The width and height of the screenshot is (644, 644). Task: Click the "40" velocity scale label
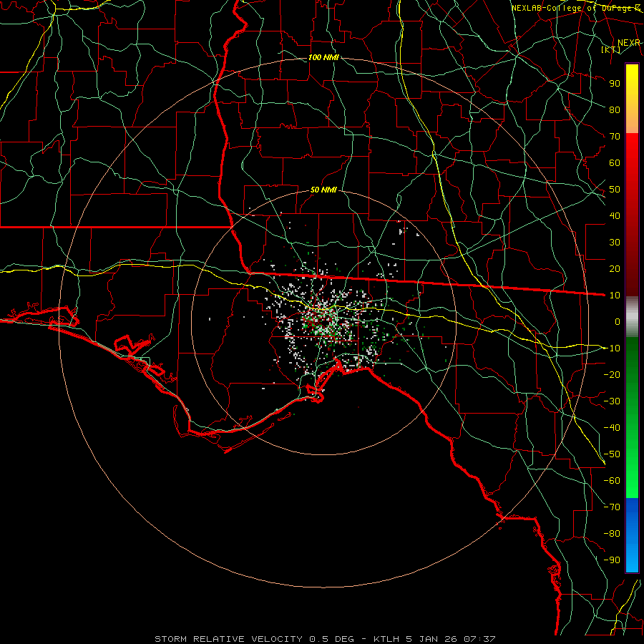click(615, 216)
